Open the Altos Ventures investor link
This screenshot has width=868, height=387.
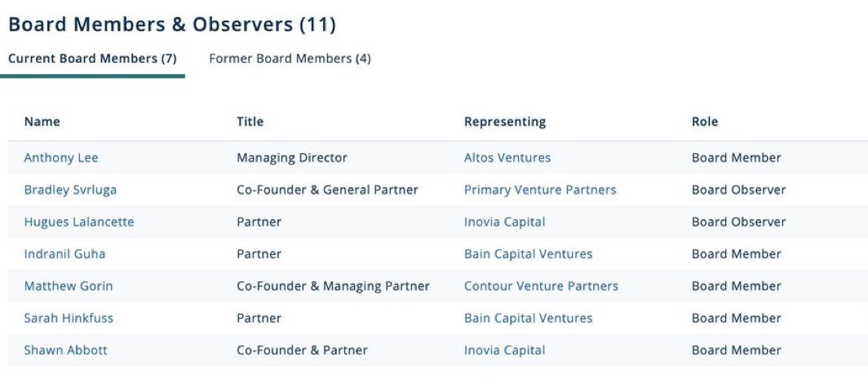[x=507, y=158]
